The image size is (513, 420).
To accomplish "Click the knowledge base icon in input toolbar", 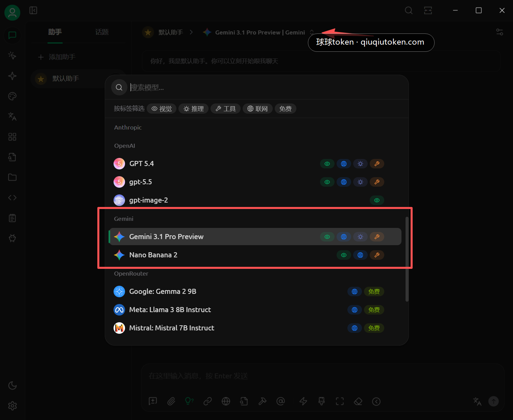I will [244, 401].
